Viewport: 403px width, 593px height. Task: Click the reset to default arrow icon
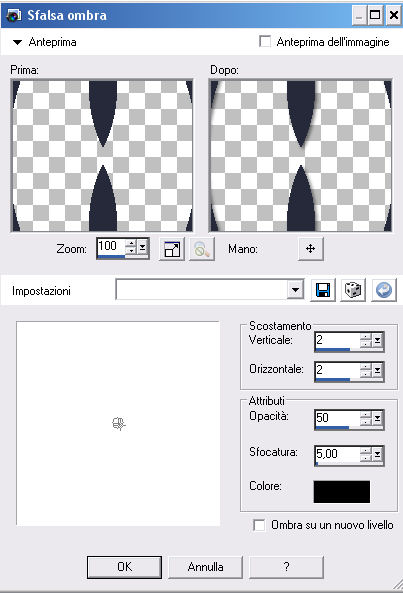[384, 290]
